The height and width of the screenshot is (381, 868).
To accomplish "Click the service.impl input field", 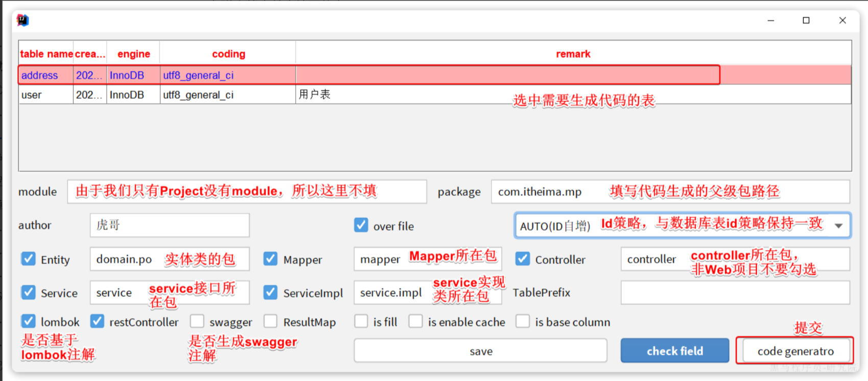I will point(428,292).
